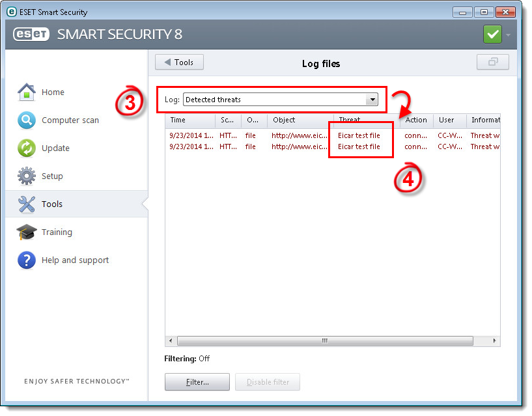Click the Help and support question icon

pyautogui.click(x=27, y=260)
